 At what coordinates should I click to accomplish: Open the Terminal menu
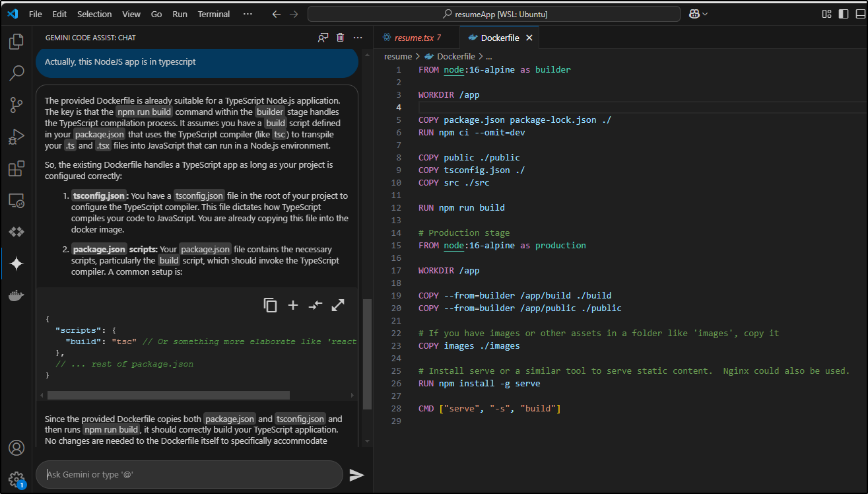coord(214,14)
